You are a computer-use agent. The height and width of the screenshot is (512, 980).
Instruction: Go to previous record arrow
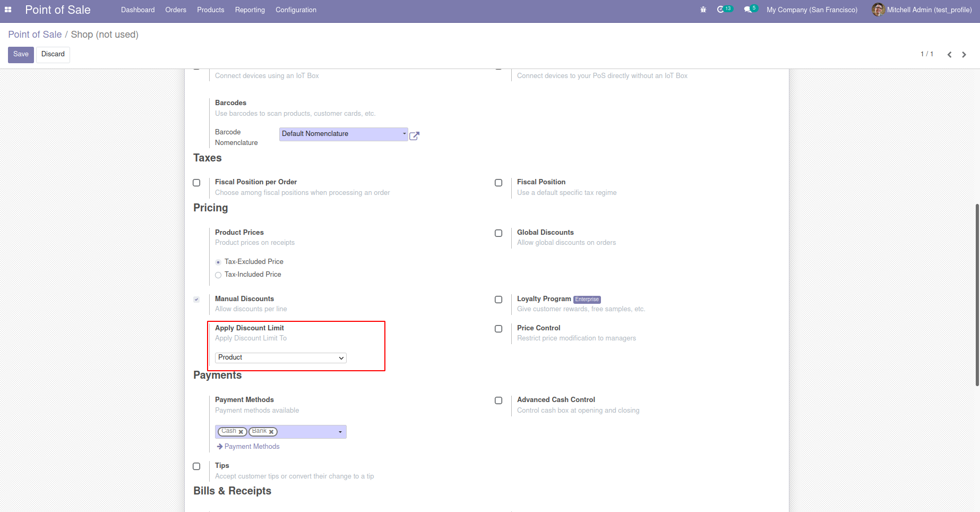[949, 55]
